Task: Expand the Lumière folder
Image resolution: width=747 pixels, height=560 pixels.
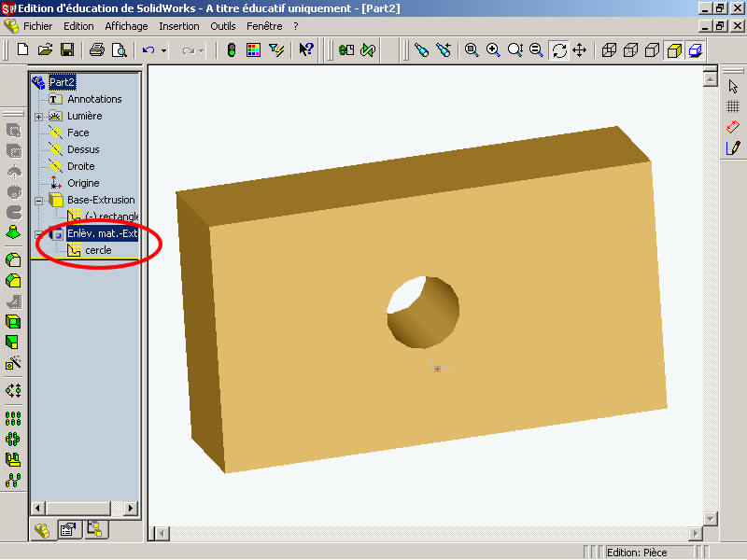Action: coord(39,116)
